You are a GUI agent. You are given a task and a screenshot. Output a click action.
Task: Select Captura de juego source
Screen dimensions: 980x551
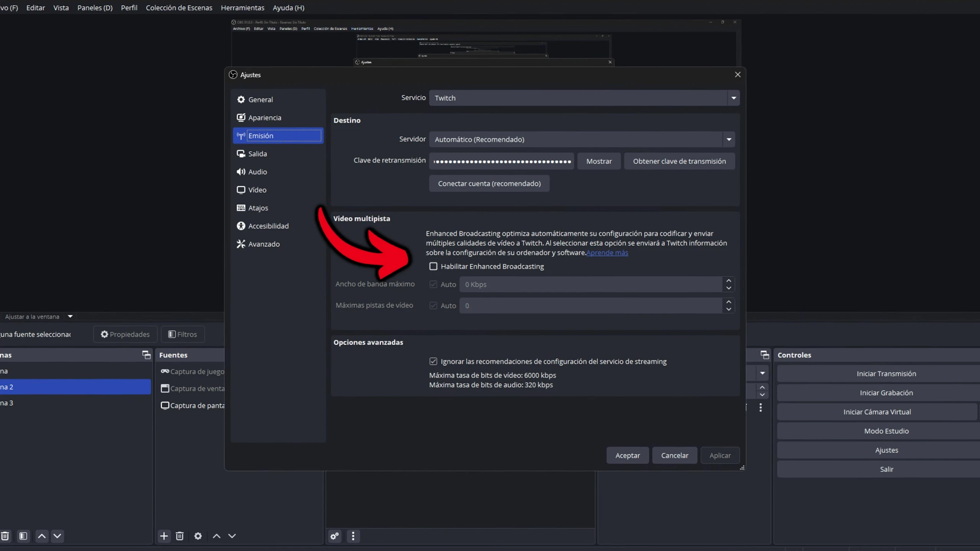click(x=192, y=372)
